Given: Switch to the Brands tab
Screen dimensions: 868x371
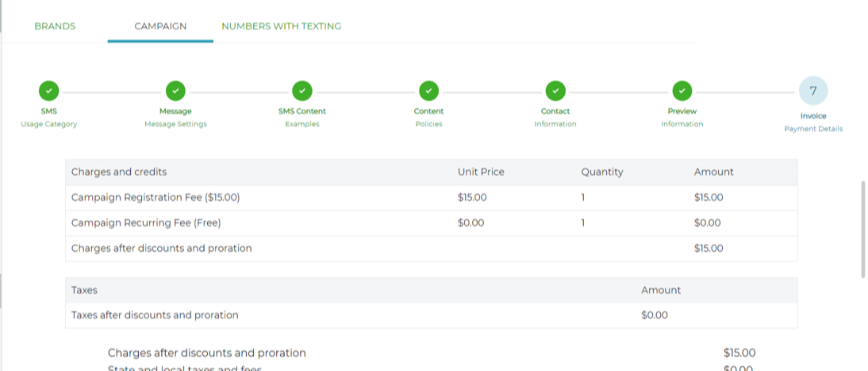Looking at the screenshot, I should tap(55, 26).
